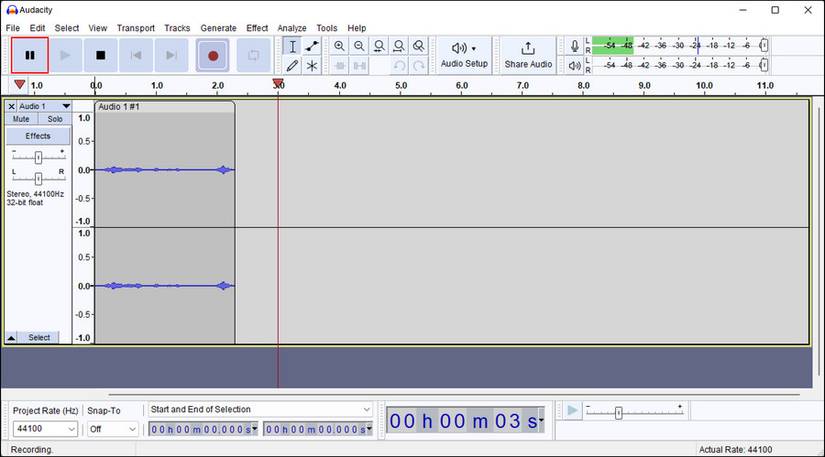Solo the Audio 1 track
The image size is (825, 457).
pyautogui.click(x=55, y=119)
